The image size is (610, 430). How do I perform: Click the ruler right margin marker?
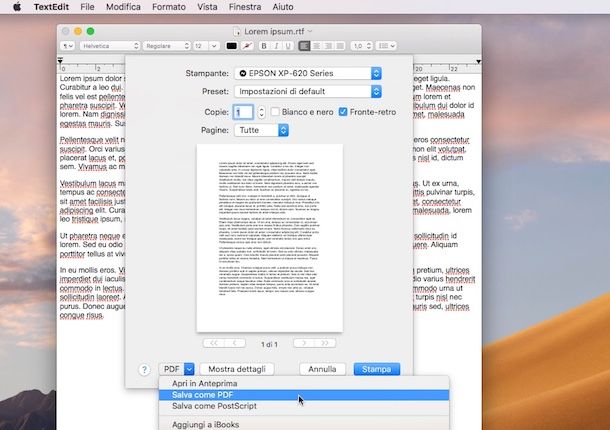click(479, 61)
